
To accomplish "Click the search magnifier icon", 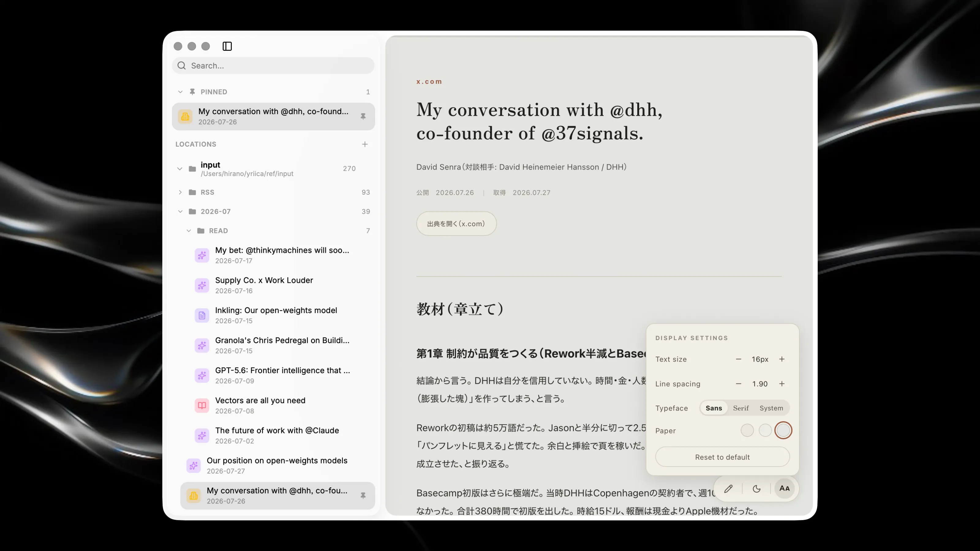I will (182, 66).
